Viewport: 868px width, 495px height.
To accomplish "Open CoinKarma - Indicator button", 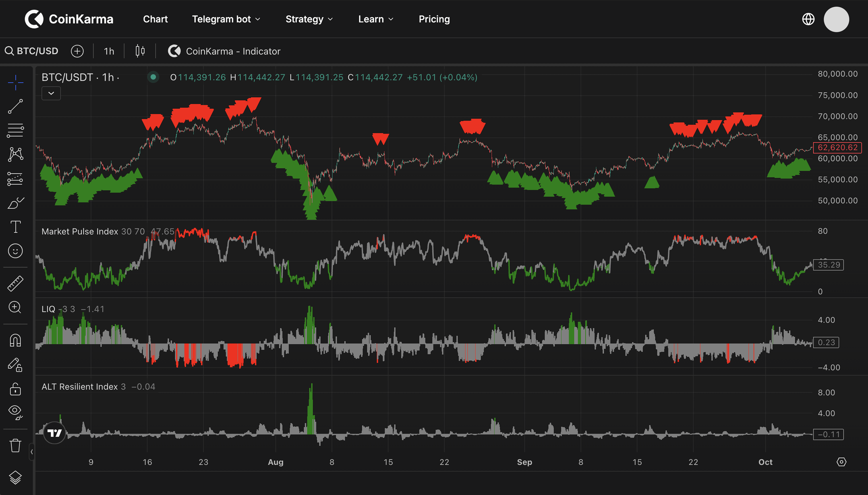I will tap(224, 51).
